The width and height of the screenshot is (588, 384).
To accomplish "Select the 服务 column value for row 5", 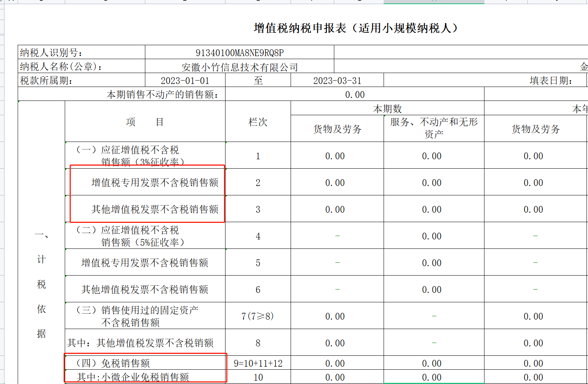I will [x=434, y=262].
